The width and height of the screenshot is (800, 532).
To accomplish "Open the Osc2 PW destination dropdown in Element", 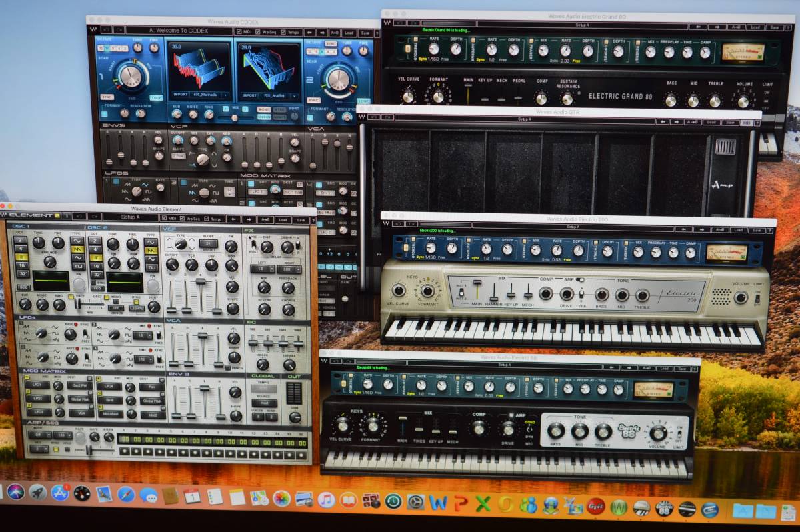I will point(79,385).
